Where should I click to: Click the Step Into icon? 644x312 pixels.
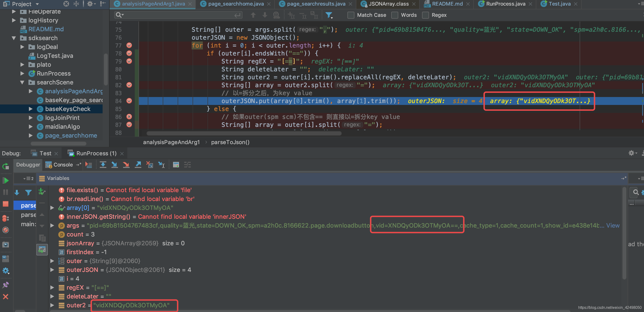(114, 165)
